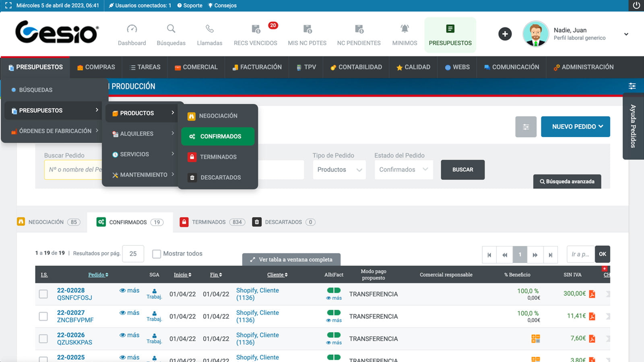The height and width of the screenshot is (362, 644).
Task: Switch to TERMINADOS 834 tab
Action: 212,222
